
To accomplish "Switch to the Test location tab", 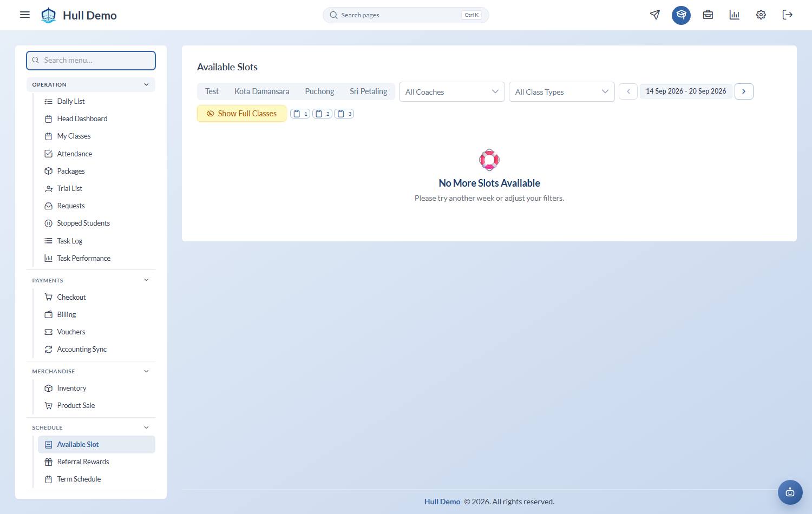I will pos(212,91).
